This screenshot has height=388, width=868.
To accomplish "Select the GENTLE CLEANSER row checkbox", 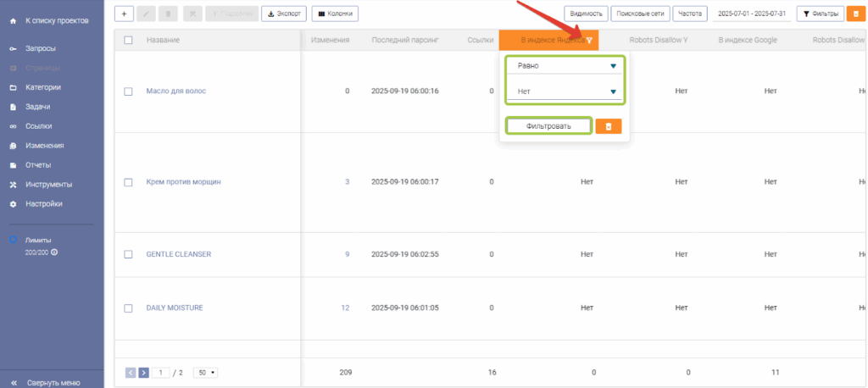I will [129, 254].
